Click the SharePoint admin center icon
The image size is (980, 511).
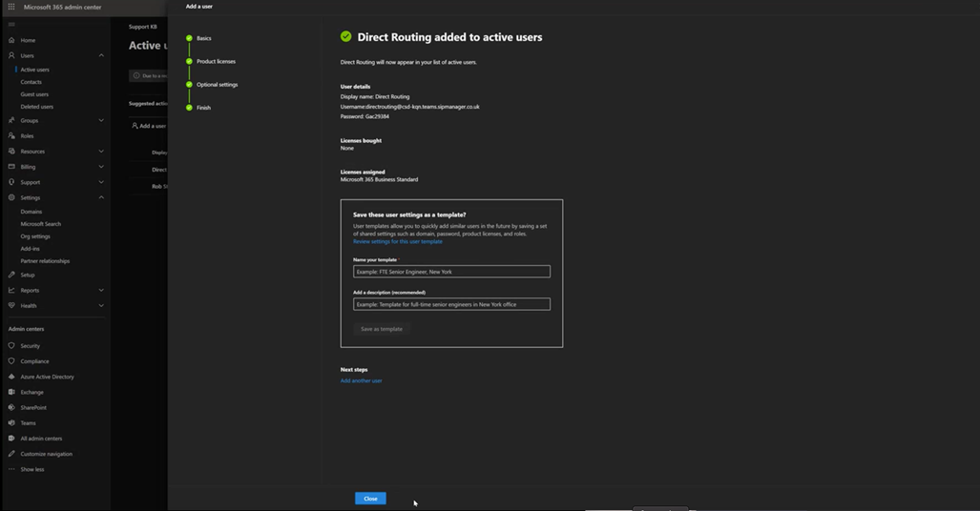pos(11,407)
